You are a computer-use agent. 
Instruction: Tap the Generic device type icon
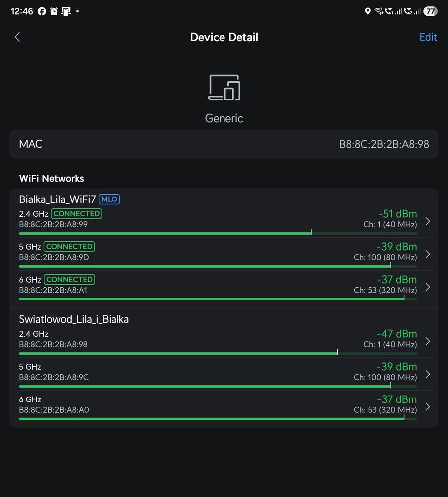[x=224, y=88]
